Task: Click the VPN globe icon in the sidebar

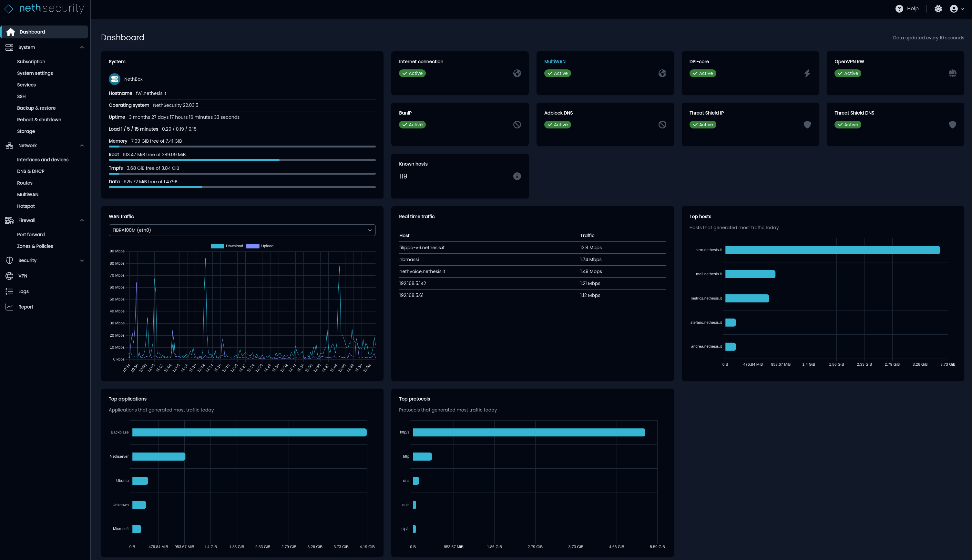Action: [10, 276]
